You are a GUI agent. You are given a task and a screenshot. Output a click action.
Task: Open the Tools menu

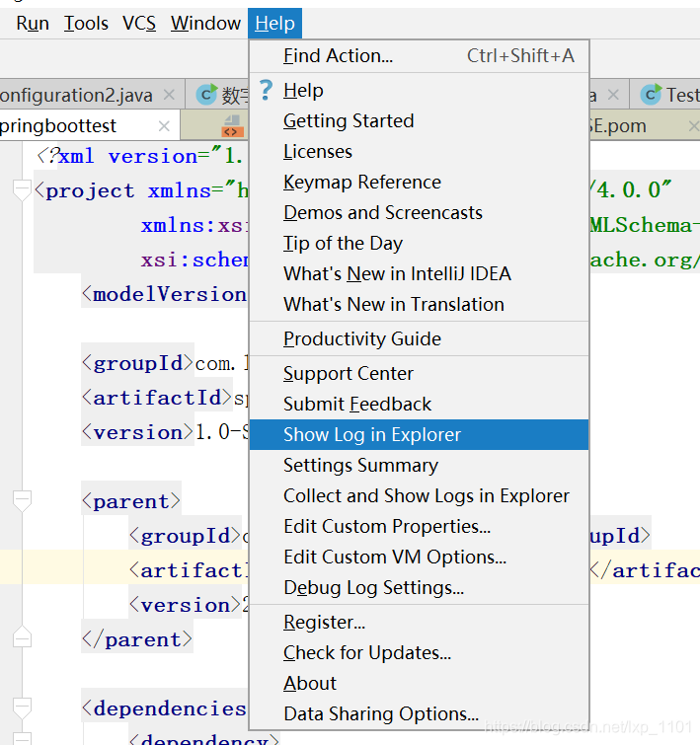[86, 24]
